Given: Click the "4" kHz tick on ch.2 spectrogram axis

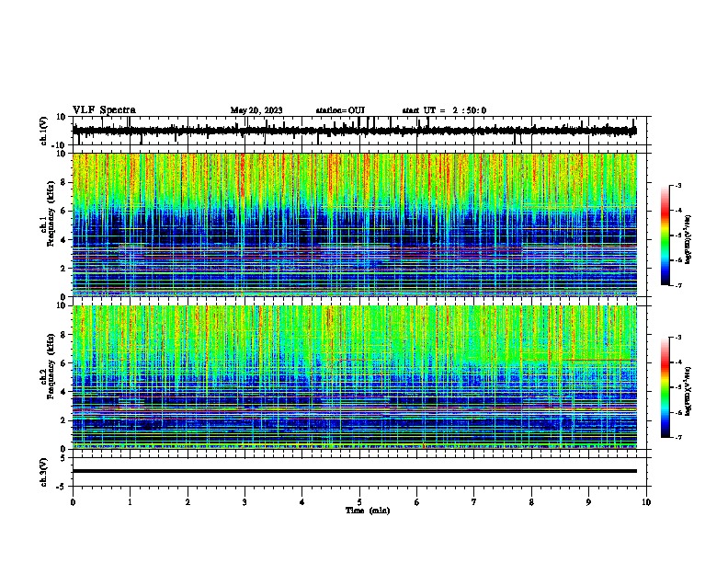Looking at the screenshot, I should 64,392.
